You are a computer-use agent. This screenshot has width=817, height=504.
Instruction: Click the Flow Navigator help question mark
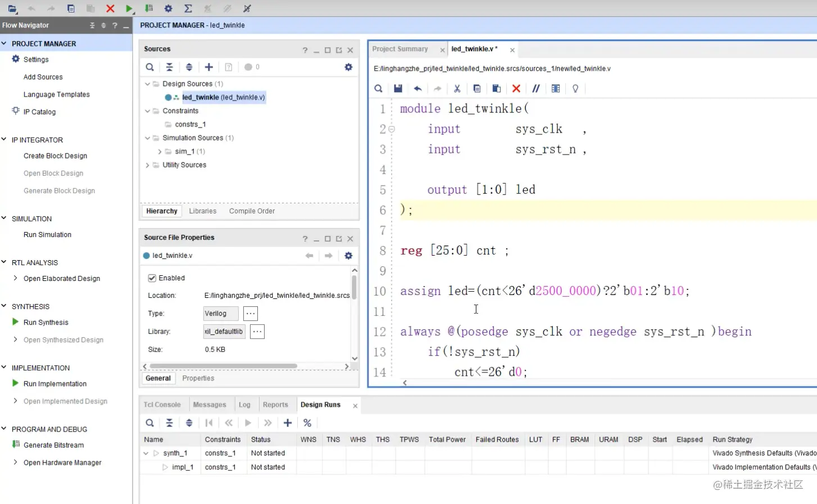pos(115,25)
